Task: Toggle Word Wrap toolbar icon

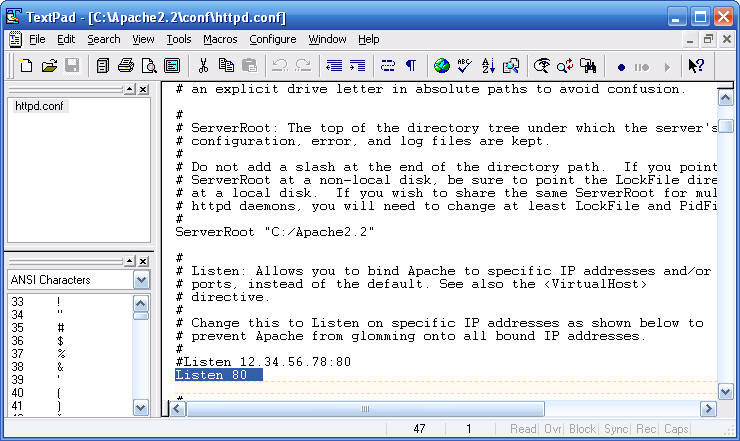Action: click(388, 66)
